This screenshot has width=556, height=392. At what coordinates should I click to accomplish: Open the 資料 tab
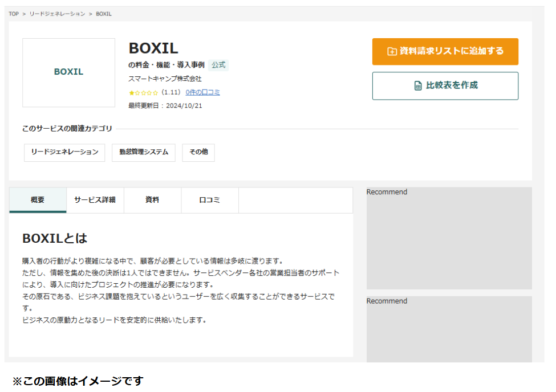[x=152, y=200]
